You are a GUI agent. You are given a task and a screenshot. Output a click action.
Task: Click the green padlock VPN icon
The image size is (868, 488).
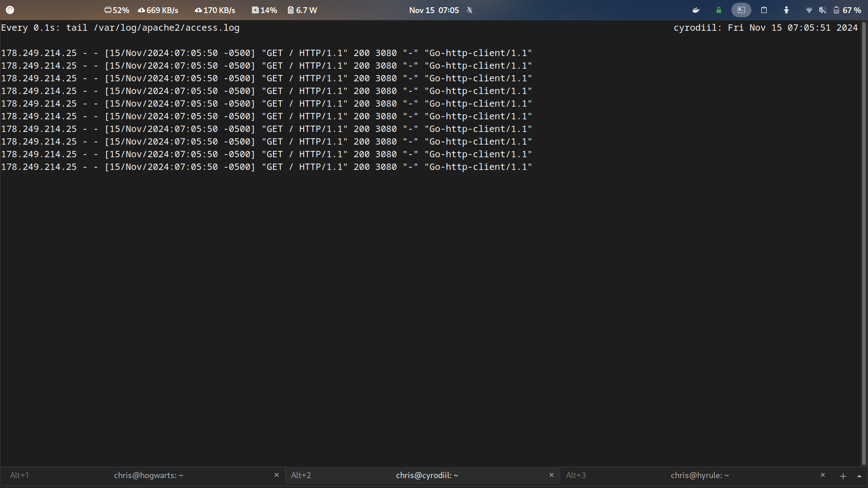(x=718, y=10)
